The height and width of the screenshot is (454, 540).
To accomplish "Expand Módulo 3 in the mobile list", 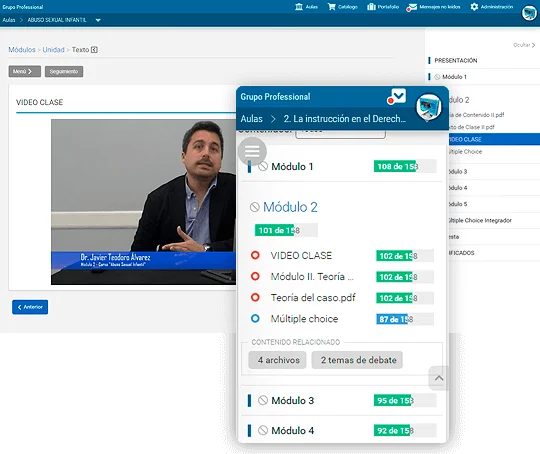I will click(292, 400).
